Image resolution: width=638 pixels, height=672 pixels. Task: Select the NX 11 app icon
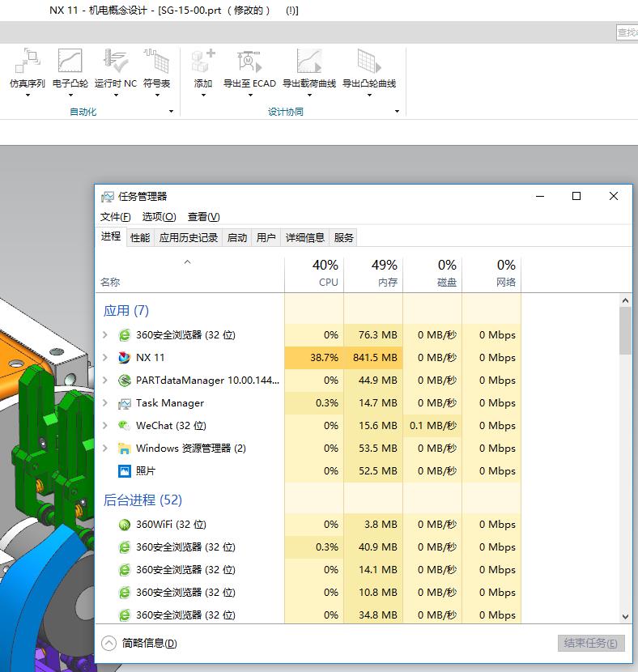124,357
